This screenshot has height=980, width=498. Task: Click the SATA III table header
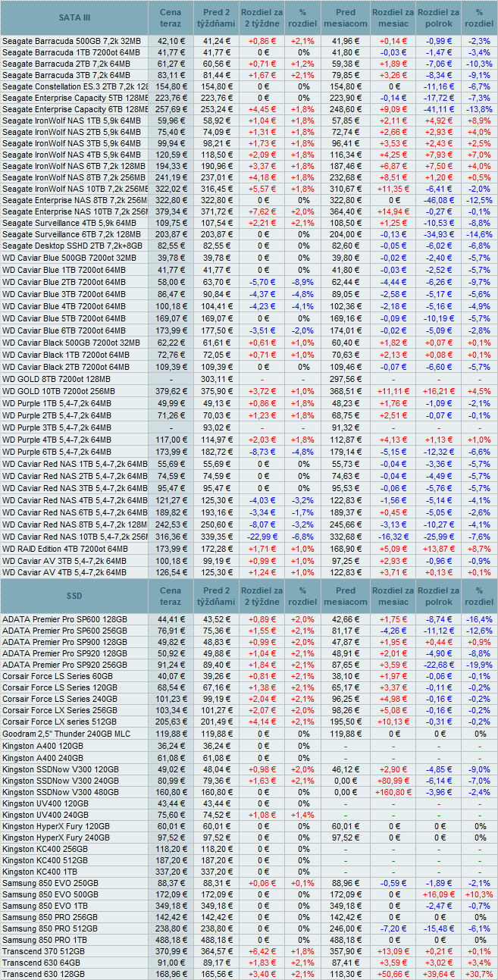[74, 17]
